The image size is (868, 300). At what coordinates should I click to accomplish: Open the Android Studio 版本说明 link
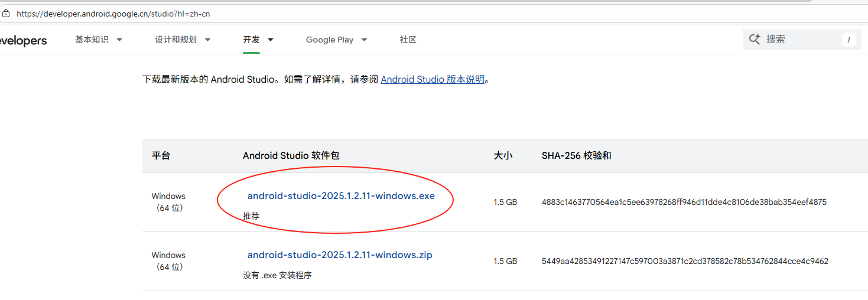tap(433, 79)
